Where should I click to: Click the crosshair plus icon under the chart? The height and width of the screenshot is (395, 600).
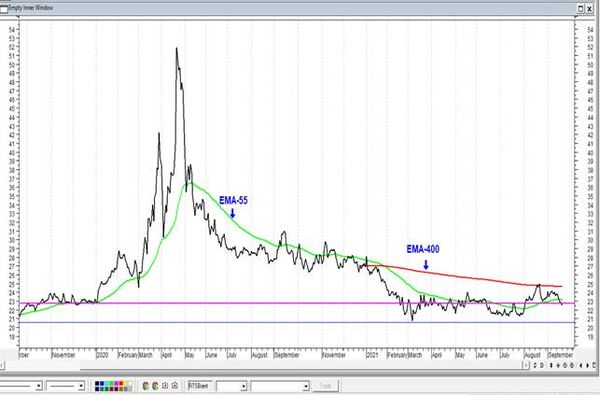pyautogui.click(x=558, y=366)
